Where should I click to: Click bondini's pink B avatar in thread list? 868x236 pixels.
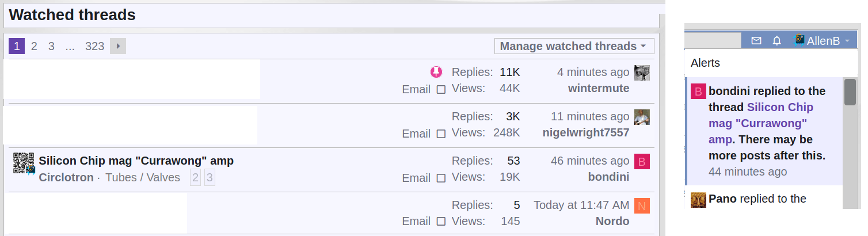(642, 161)
